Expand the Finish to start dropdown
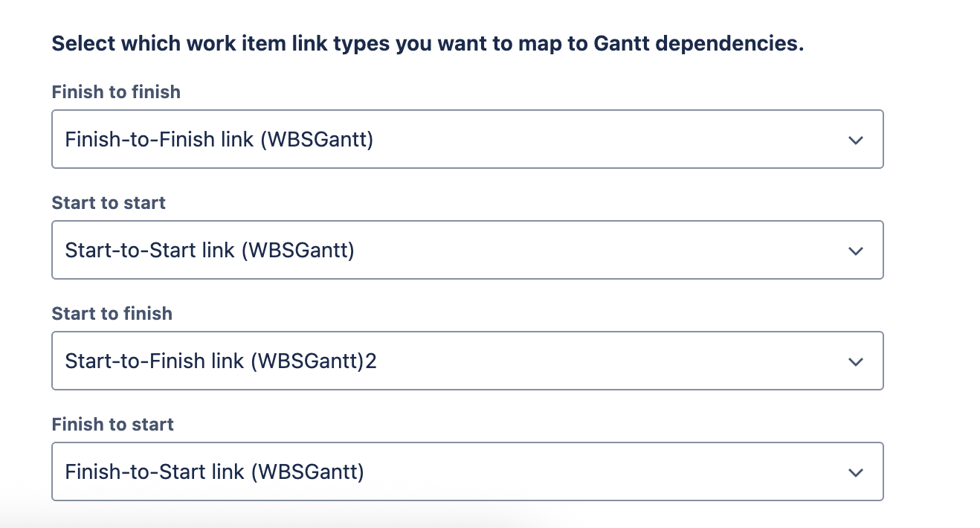Viewport: 980px width, 528px height. [467, 472]
